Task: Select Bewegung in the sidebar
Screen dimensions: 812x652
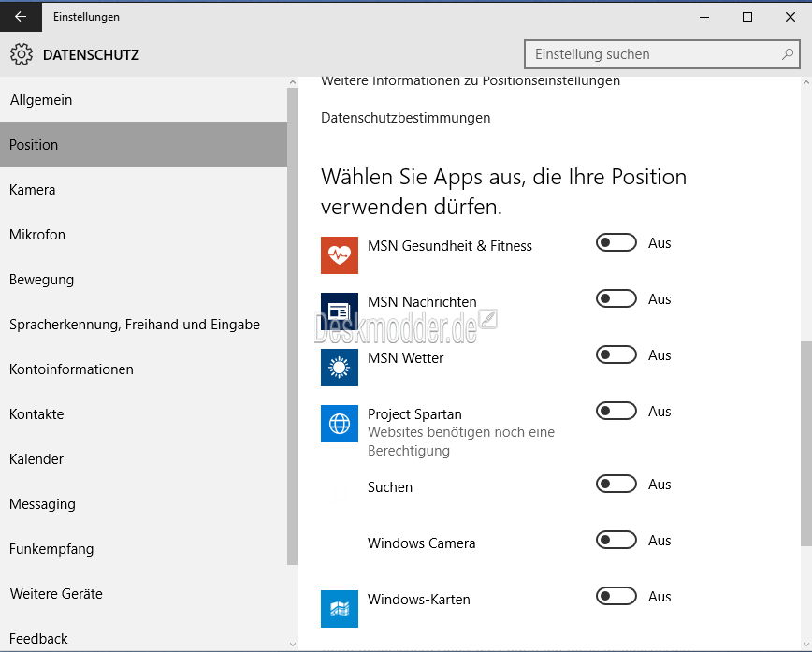Action: coord(143,280)
